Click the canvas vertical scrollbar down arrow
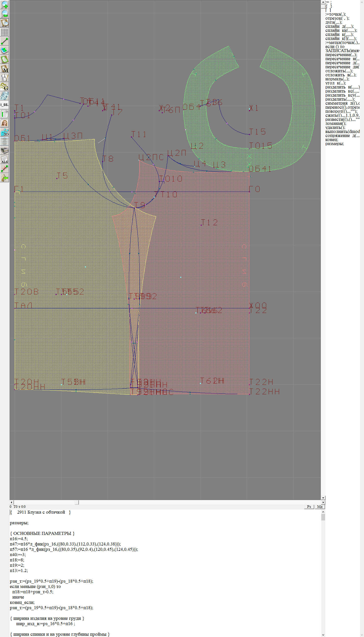This screenshot has height=637, width=364. click(x=323, y=498)
